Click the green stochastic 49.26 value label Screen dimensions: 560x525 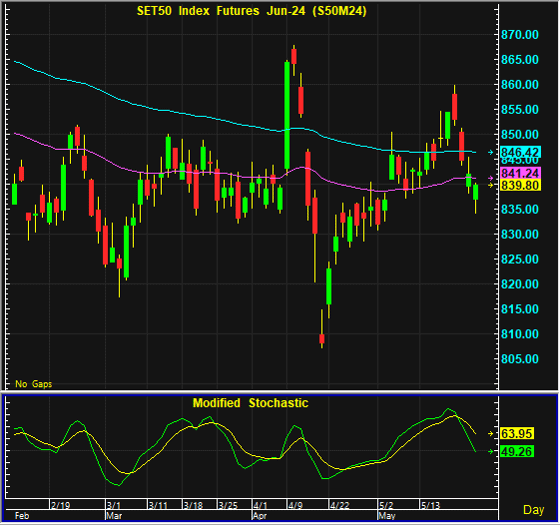point(517,451)
